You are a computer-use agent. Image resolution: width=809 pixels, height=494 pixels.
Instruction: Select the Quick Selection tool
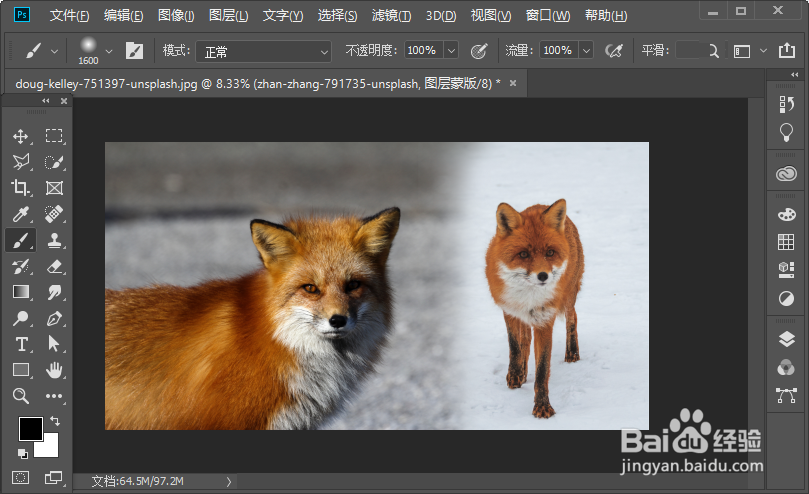(54, 162)
